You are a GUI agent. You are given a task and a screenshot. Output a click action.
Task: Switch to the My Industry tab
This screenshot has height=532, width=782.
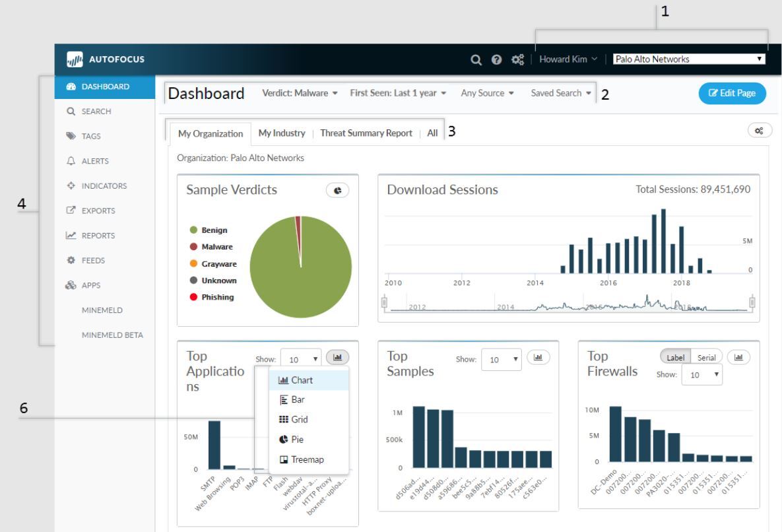pos(281,133)
